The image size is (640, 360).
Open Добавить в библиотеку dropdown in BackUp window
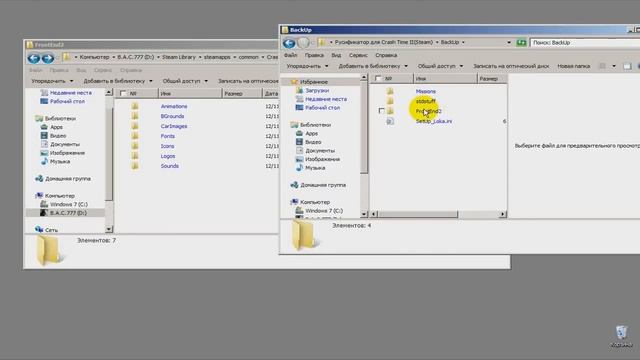(373, 66)
